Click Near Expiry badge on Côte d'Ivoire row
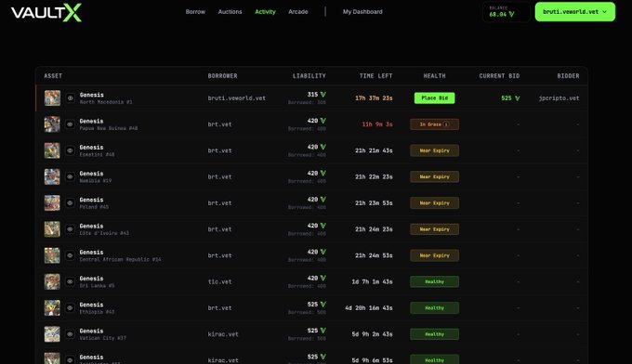This screenshot has height=364, width=632. coord(435,229)
